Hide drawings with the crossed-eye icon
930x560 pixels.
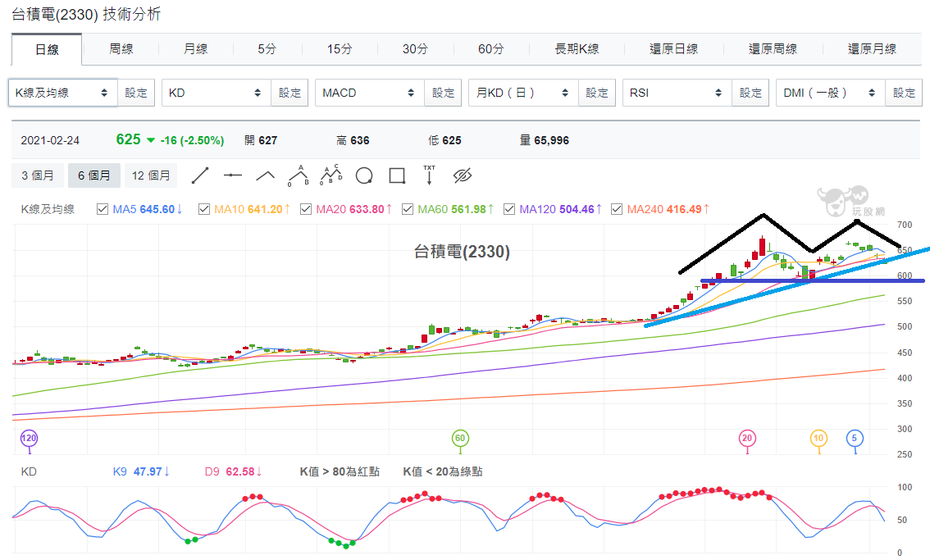point(462,175)
